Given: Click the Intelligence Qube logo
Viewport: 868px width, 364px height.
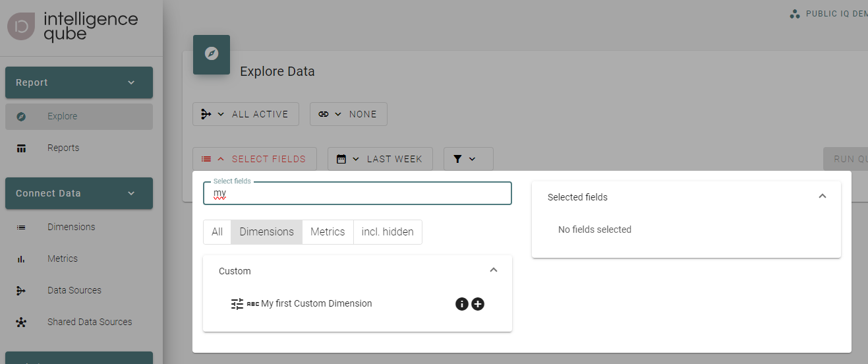Looking at the screenshot, I should pos(72,26).
